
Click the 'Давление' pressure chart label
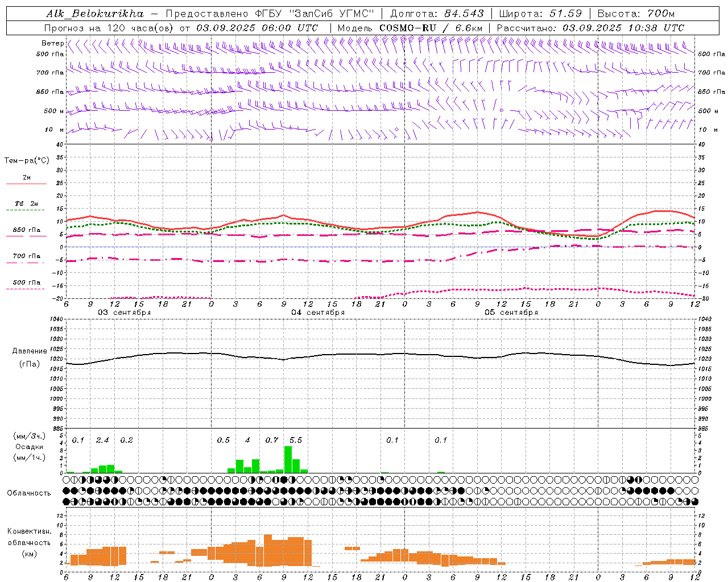tap(30, 351)
